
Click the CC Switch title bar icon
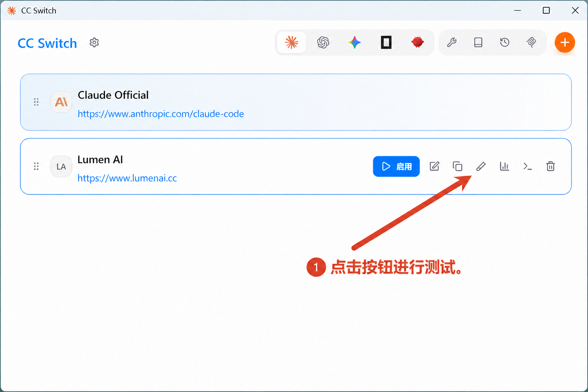11,11
